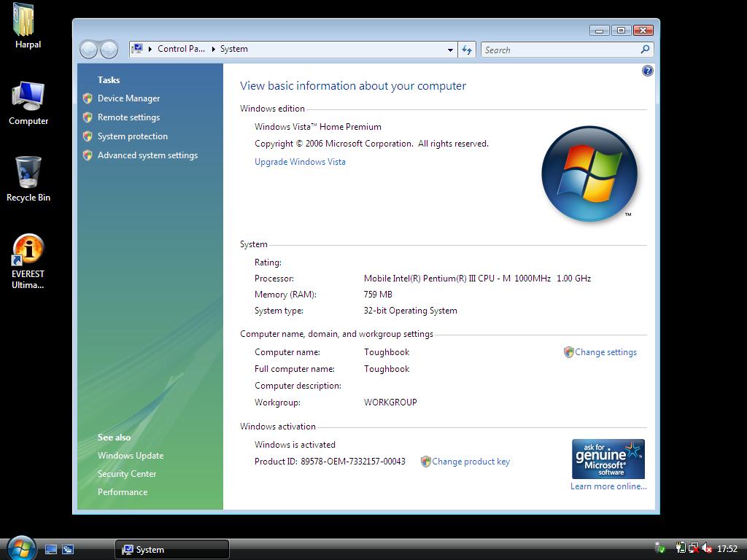Image resolution: width=747 pixels, height=560 pixels.
Task: Open the Learn more online link
Action: (608, 486)
